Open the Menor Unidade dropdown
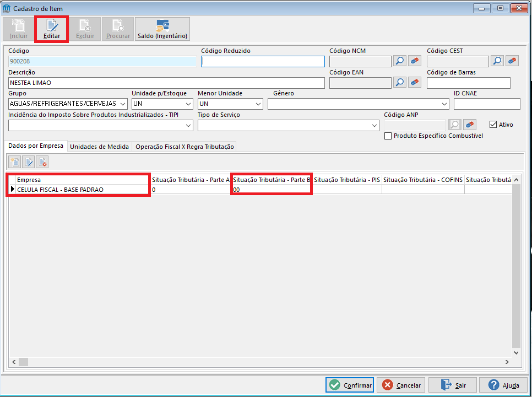This screenshot has height=397, width=532. 258,104
